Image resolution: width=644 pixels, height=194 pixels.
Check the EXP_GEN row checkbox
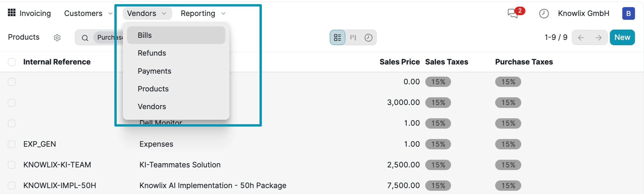(12, 144)
